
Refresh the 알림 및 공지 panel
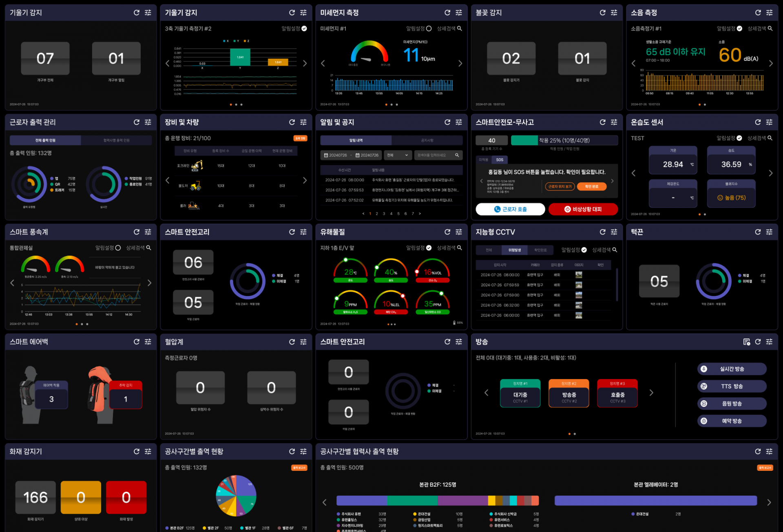click(x=447, y=122)
